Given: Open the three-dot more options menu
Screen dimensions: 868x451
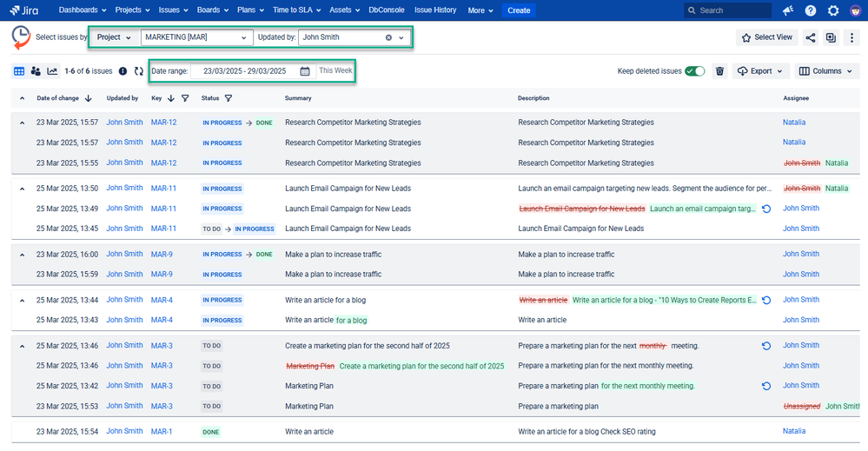Looking at the screenshot, I should (851, 37).
